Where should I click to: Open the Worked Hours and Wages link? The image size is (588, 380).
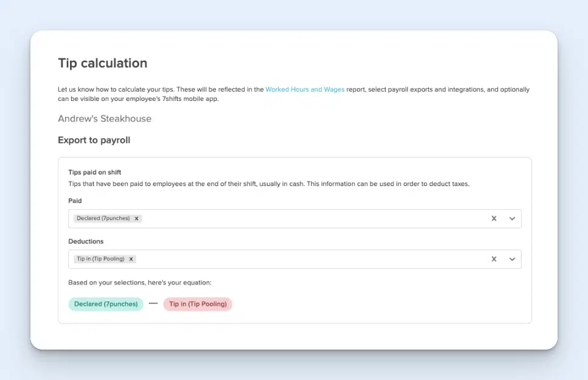(305, 89)
